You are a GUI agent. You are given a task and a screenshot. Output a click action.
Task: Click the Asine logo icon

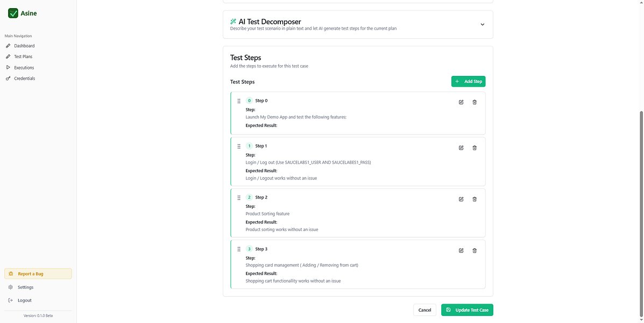point(13,13)
